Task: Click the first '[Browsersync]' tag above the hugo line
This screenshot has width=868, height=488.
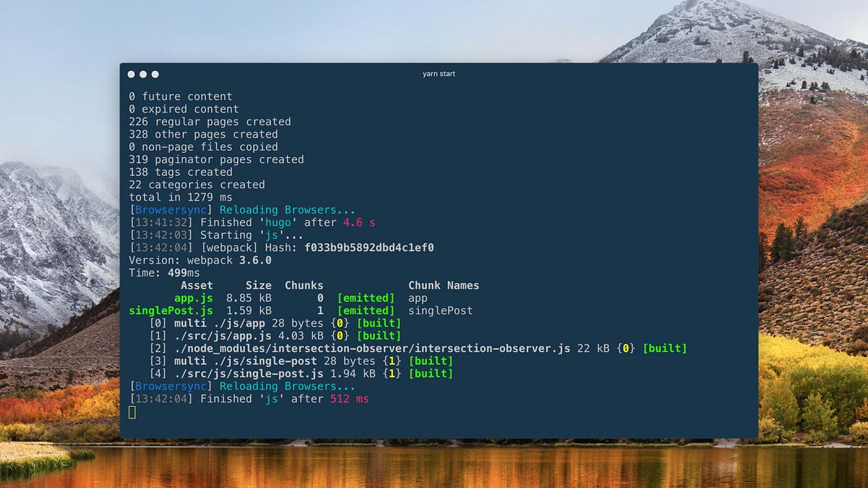Action: (171, 210)
